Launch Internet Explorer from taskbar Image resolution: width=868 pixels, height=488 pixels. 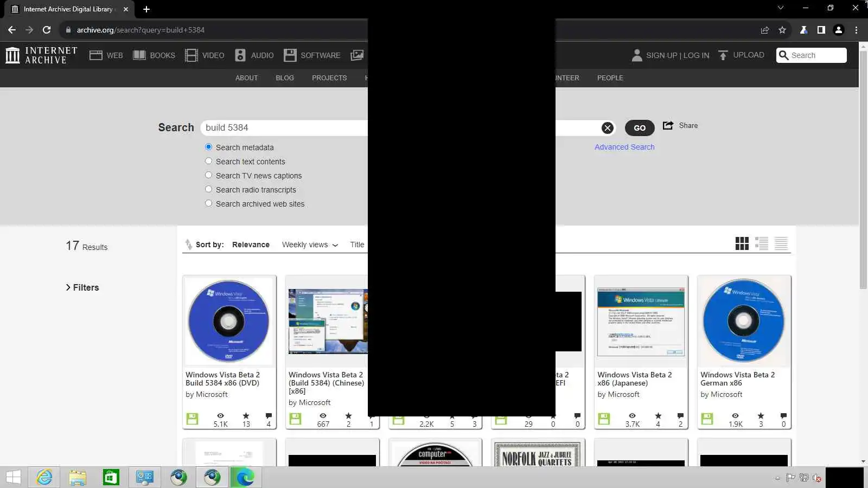[x=44, y=477]
